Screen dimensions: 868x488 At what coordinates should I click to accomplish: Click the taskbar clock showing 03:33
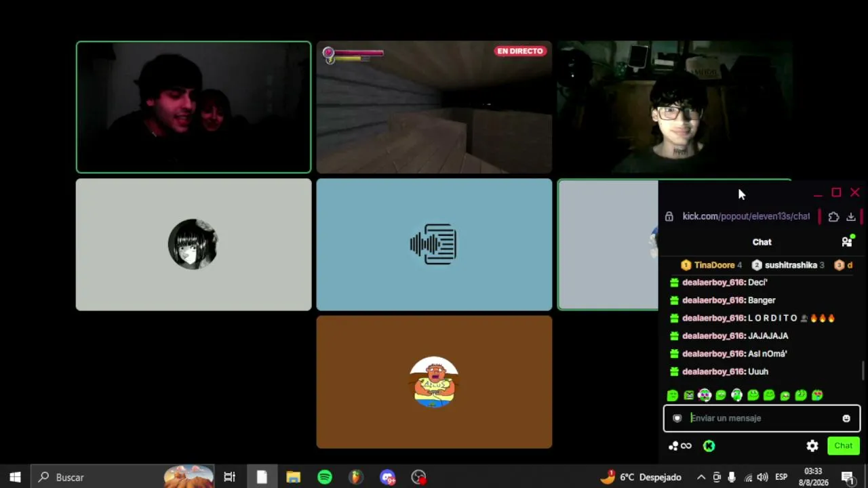click(812, 476)
